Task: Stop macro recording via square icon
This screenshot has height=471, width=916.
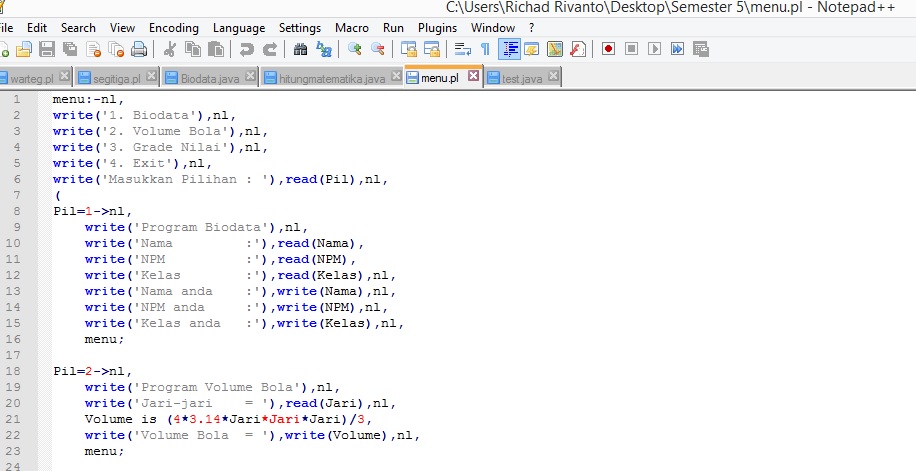Action: [x=632, y=49]
